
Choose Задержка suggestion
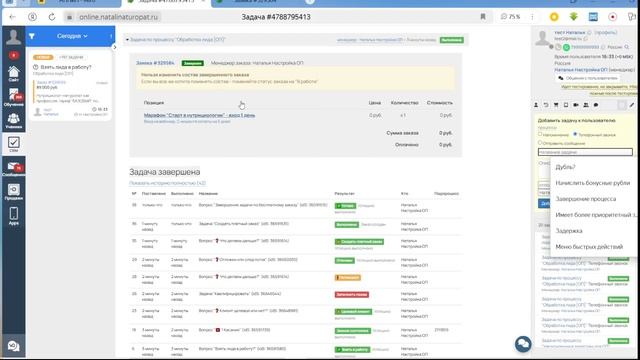coord(569,231)
